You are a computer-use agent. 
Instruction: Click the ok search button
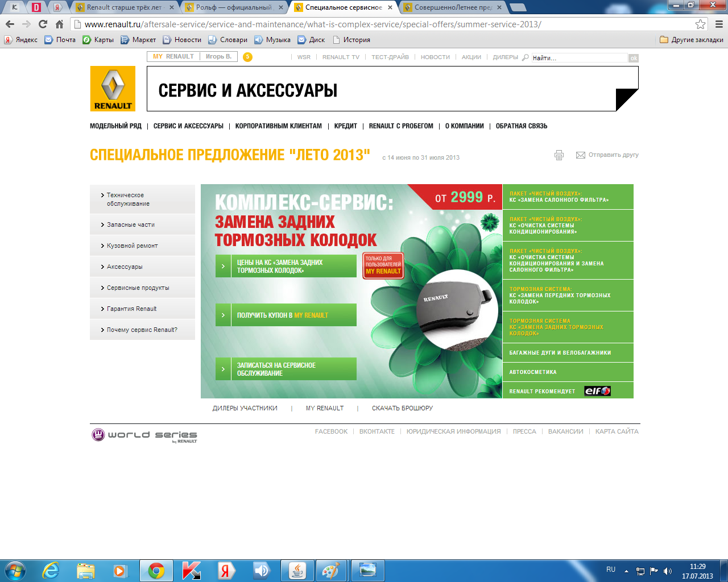[634, 58]
